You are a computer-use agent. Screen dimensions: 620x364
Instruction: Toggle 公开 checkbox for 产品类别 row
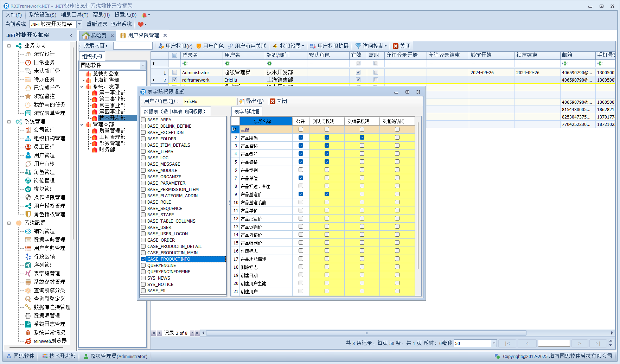tap(301, 170)
